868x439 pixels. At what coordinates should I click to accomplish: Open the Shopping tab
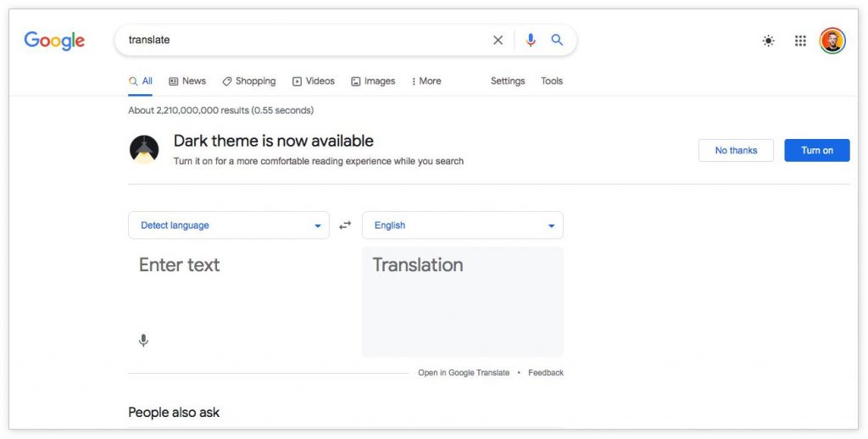tap(249, 81)
